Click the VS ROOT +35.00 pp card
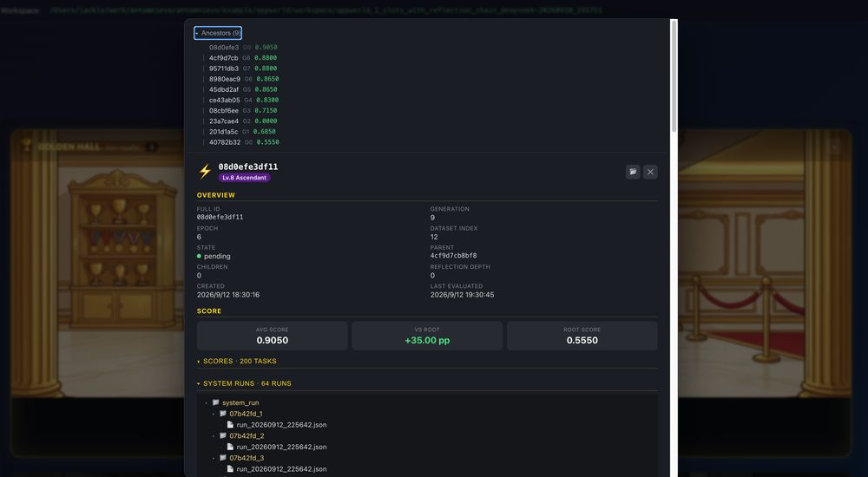The image size is (868, 477). tap(427, 336)
